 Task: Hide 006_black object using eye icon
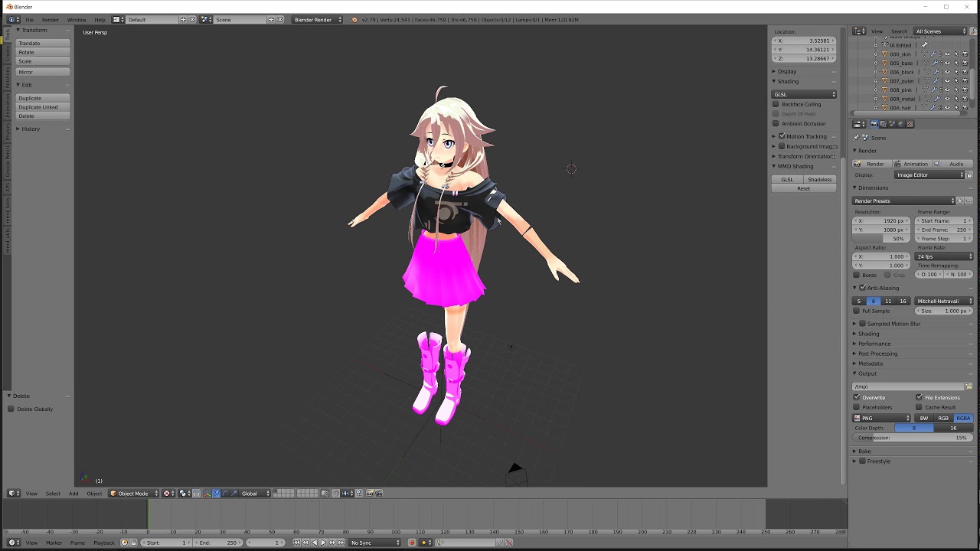point(947,72)
